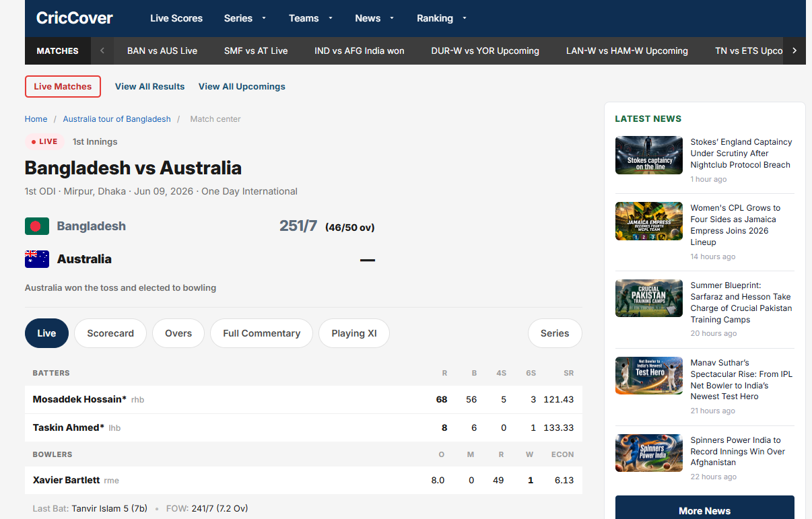Click Mosaddek Hossain strike rate 121.43
The image size is (812, 519).
(559, 399)
